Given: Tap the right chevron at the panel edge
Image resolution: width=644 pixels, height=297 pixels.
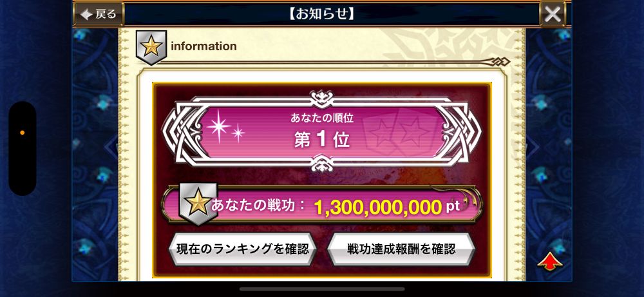Looking at the screenshot, I should point(533,147).
